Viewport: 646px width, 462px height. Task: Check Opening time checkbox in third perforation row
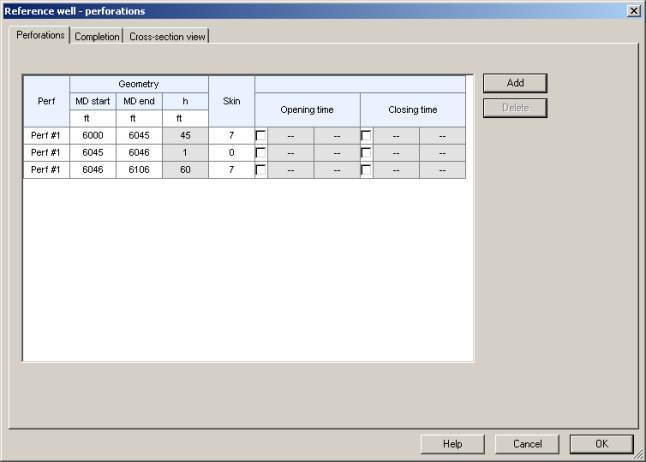click(x=262, y=170)
